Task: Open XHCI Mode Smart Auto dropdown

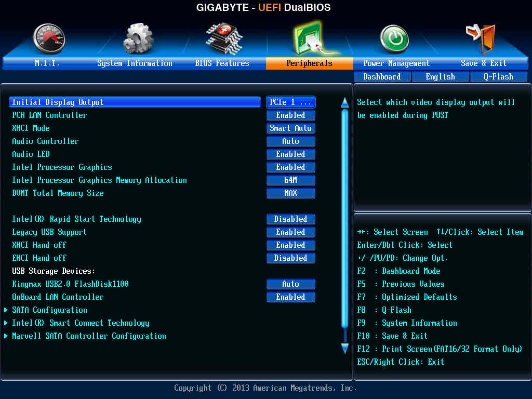Action: (291, 128)
